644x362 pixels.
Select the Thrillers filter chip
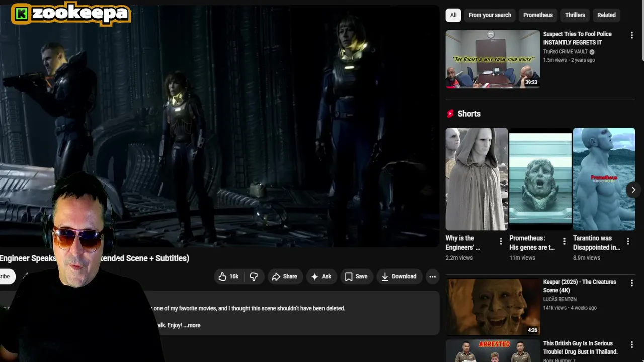point(575,15)
